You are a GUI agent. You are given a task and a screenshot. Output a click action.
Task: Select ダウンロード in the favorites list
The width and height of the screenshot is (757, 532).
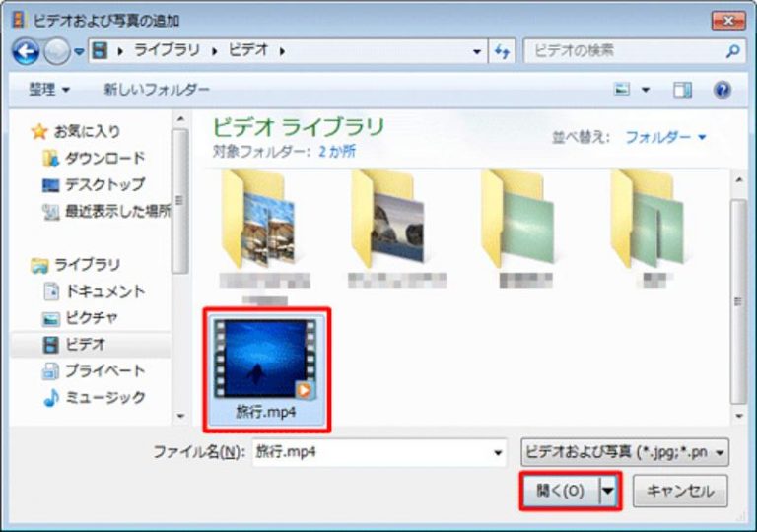click(x=104, y=158)
